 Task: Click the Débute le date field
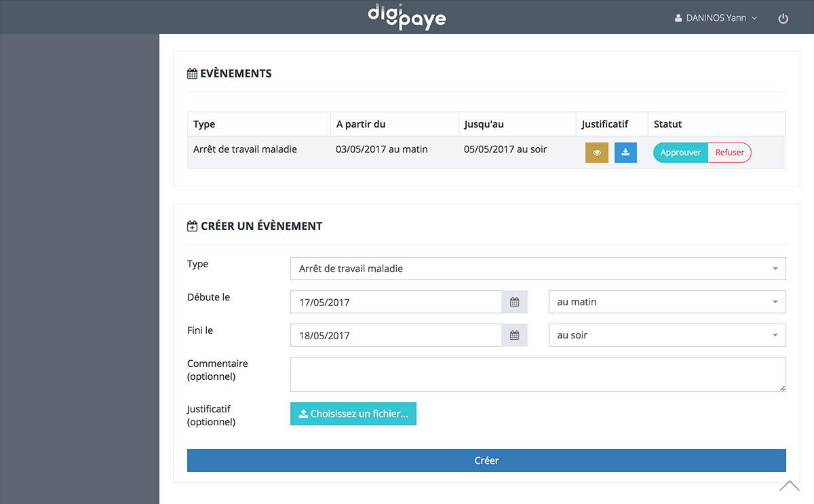395,302
